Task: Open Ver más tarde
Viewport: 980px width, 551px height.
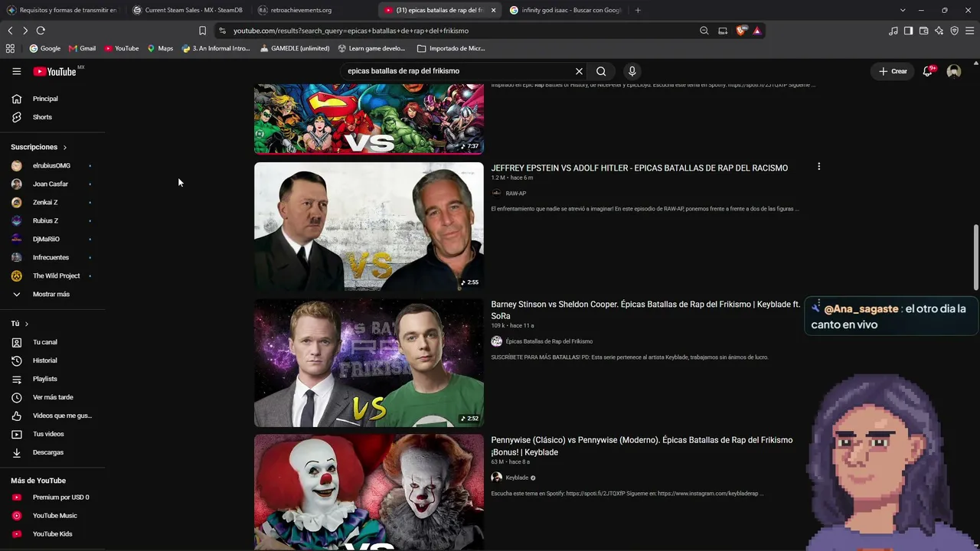Action: (x=53, y=397)
